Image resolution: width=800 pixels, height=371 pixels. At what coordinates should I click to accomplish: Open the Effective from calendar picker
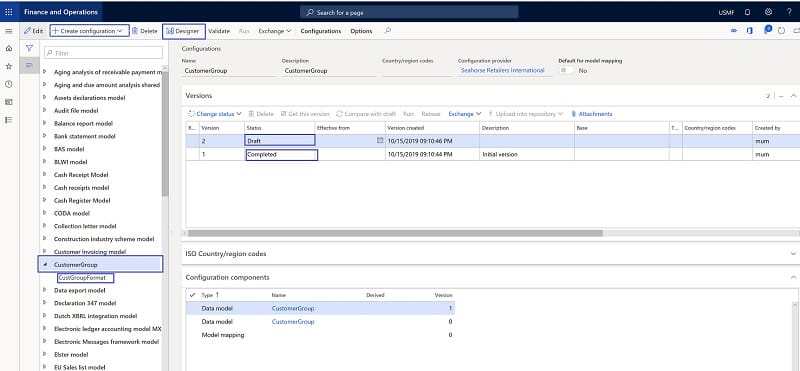pyautogui.click(x=380, y=140)
